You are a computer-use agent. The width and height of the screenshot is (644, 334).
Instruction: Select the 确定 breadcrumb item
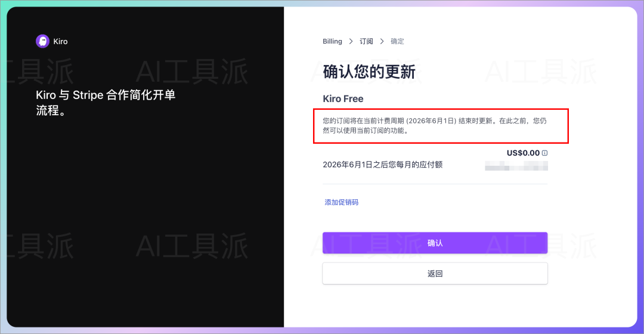click(397, 41)
